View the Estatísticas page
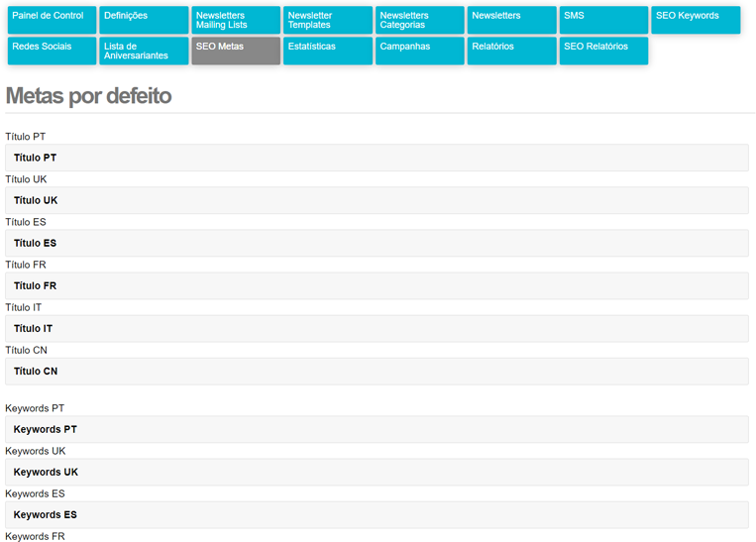Image resolution: width=756 pixels, height=542 pixels. click(x=328, y=51)
